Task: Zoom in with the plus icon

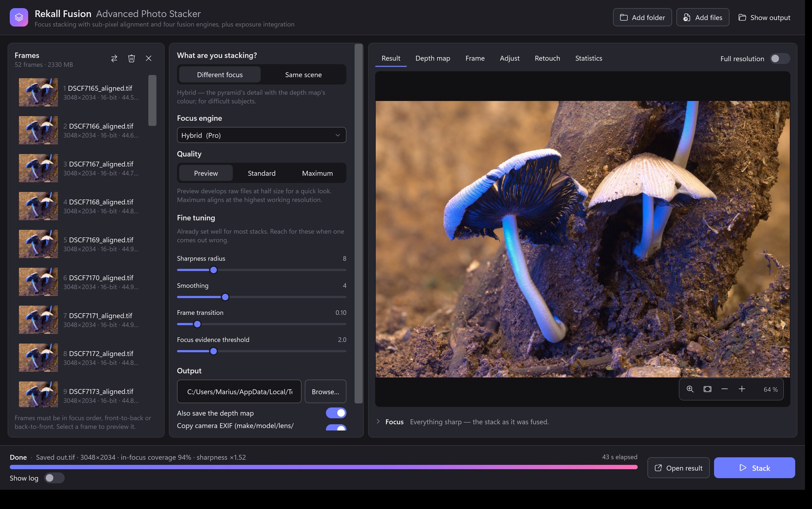Action: pos(742,389)
